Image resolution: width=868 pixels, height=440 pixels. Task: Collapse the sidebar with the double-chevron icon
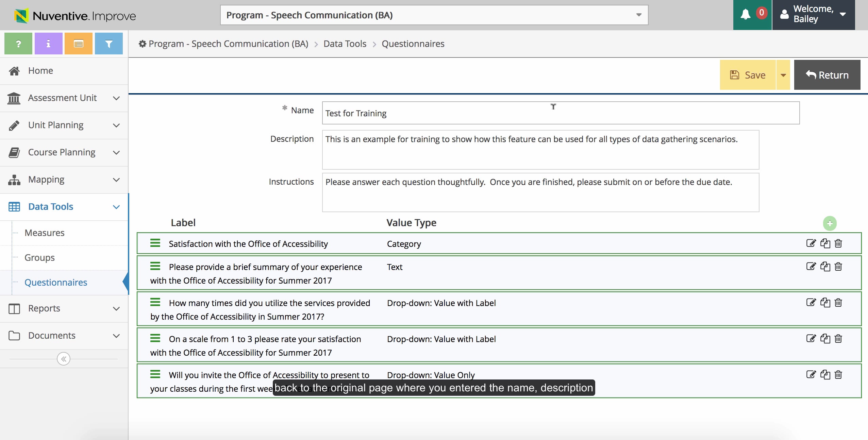[x=63, y=358]
